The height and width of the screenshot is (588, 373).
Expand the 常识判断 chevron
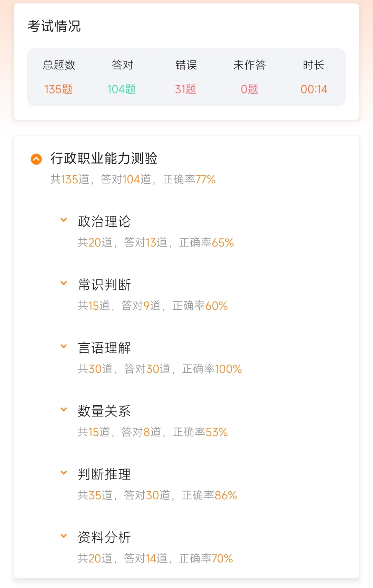pyautogui.click(x=64, y=283)
